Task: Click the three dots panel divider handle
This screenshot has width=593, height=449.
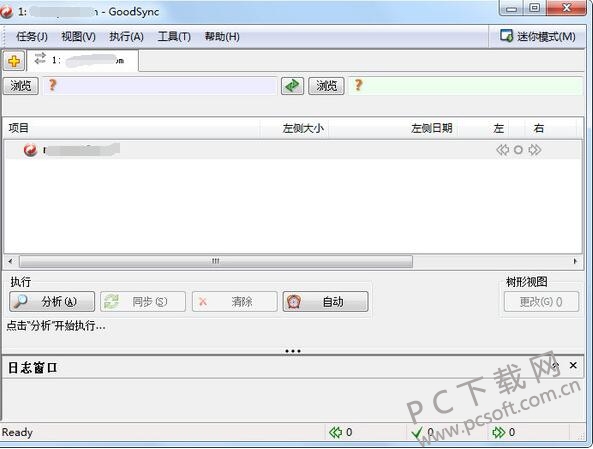Action: pyautogui.click(x=293, y=351)
